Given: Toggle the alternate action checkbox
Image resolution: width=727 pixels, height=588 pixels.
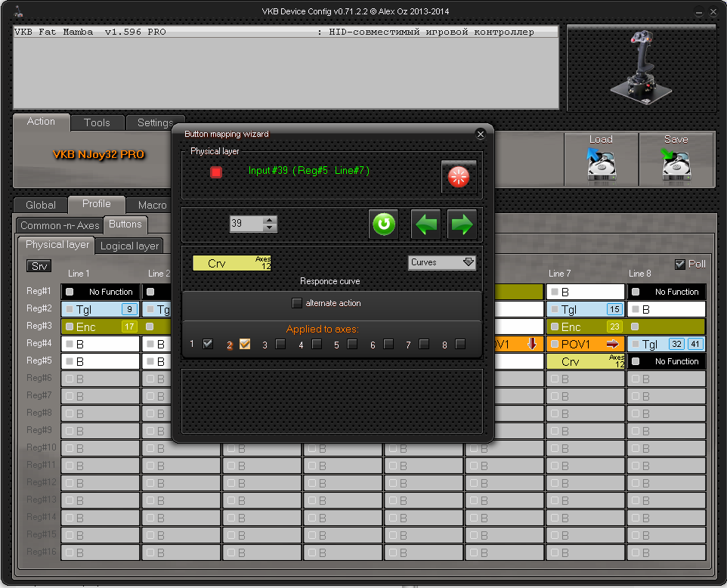Looking at the screenshot, I should [x=297, y=303].
